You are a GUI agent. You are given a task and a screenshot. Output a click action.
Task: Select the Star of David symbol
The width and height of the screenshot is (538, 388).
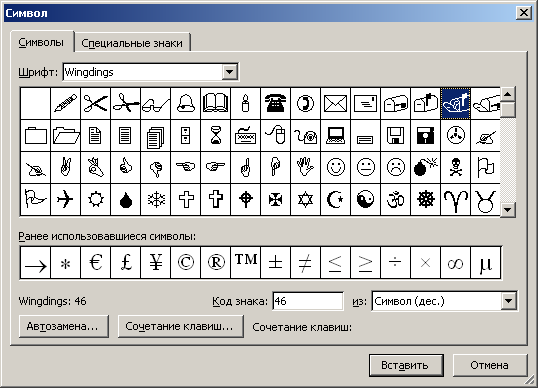306,199
